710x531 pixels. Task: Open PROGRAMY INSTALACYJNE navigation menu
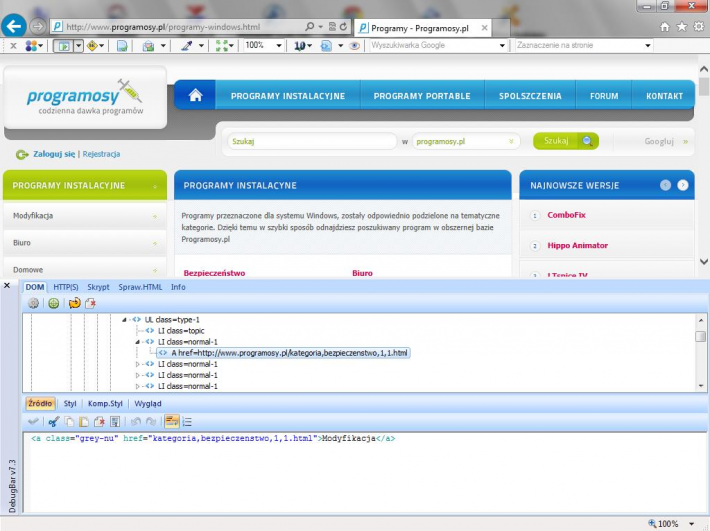pos(288,96)
